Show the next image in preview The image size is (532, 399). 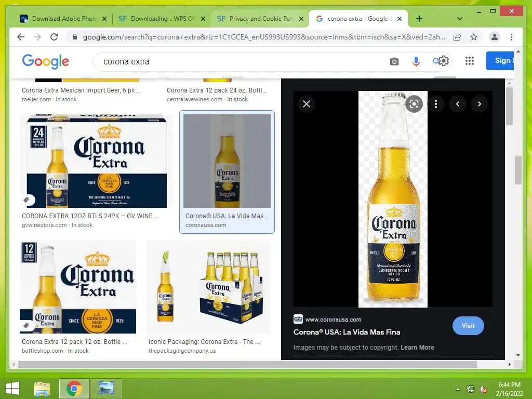[480, 104]
